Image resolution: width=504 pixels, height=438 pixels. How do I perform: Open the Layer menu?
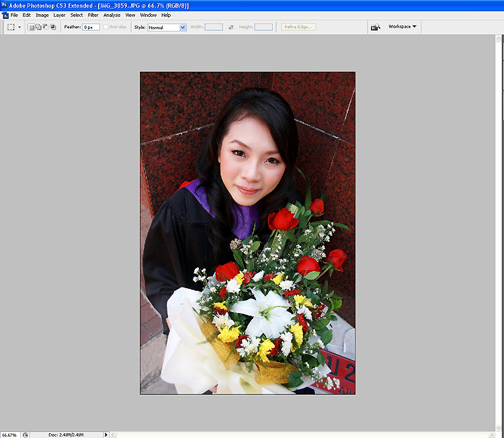click(x=59, y=15)
